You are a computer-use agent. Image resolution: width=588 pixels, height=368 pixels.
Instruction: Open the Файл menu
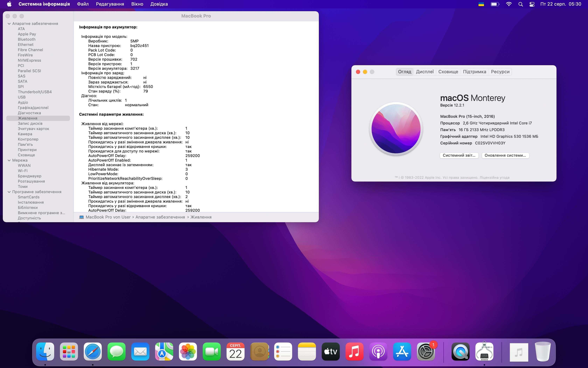pyautogui.click(x=83, y=4)
